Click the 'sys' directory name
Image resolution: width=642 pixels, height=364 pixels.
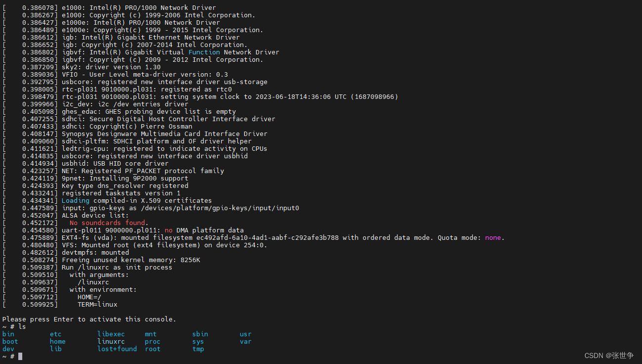[198, 342]
